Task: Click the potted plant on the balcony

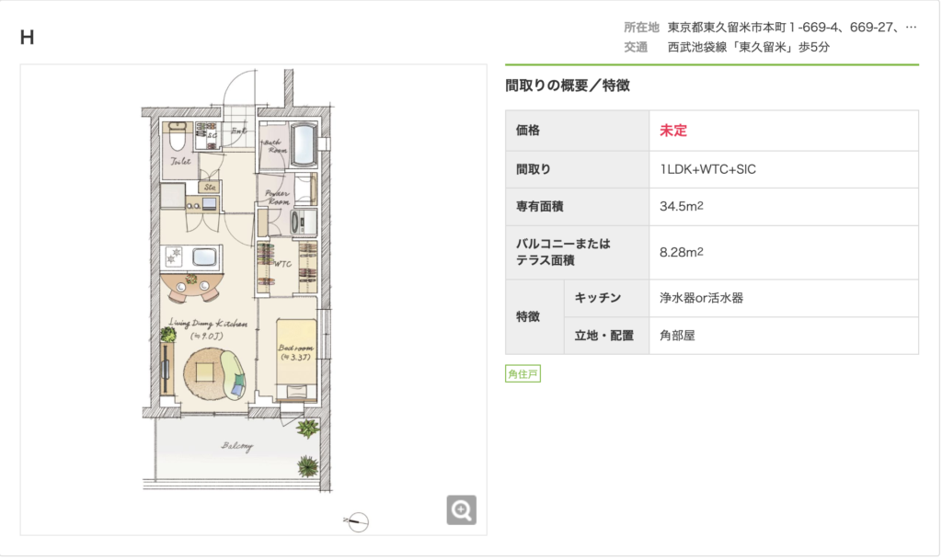Action: [x=306, y=465]
